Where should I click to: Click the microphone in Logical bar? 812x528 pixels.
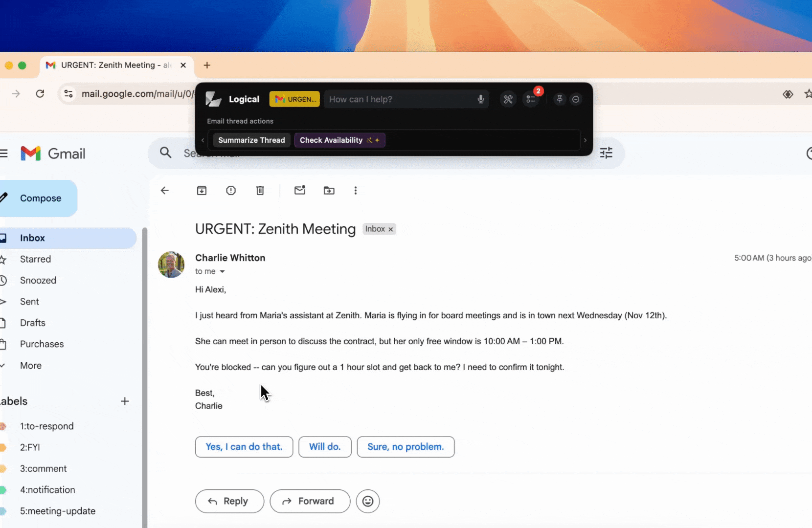point(481,99)
